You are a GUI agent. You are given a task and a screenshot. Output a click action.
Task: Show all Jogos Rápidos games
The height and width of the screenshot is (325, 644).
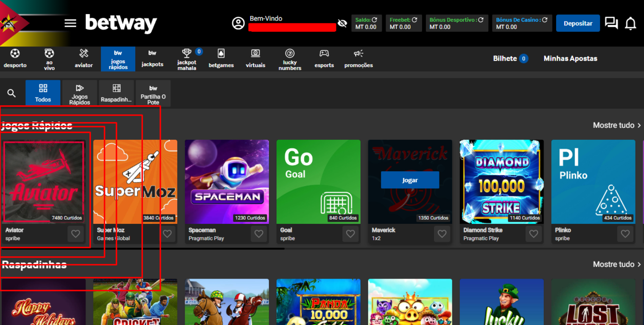coord(617,125)
